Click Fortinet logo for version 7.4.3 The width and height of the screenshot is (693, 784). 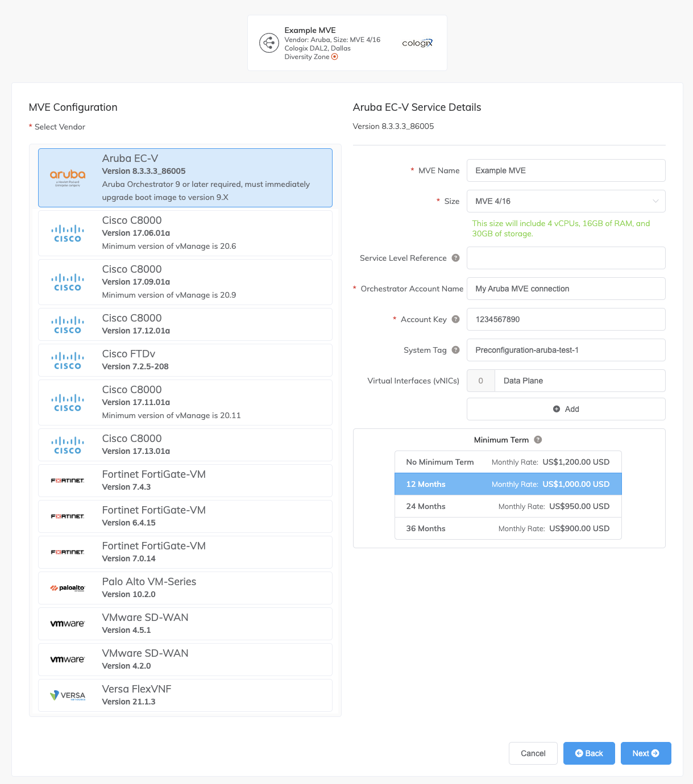(x=68, y=481)
